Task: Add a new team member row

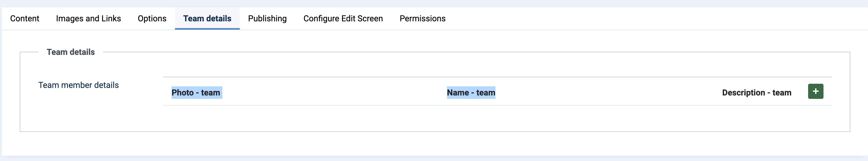Action: pyautogui.click(x=815, y=91)
